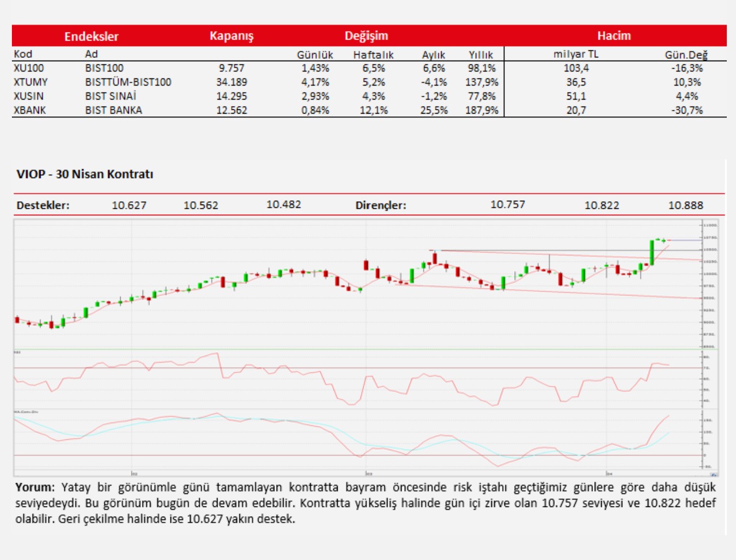The width and height of the screenshot is (736, 560).
Task: Click the -30,7% daily volume change
Action: pyautogui.click(x=687, y=110)
